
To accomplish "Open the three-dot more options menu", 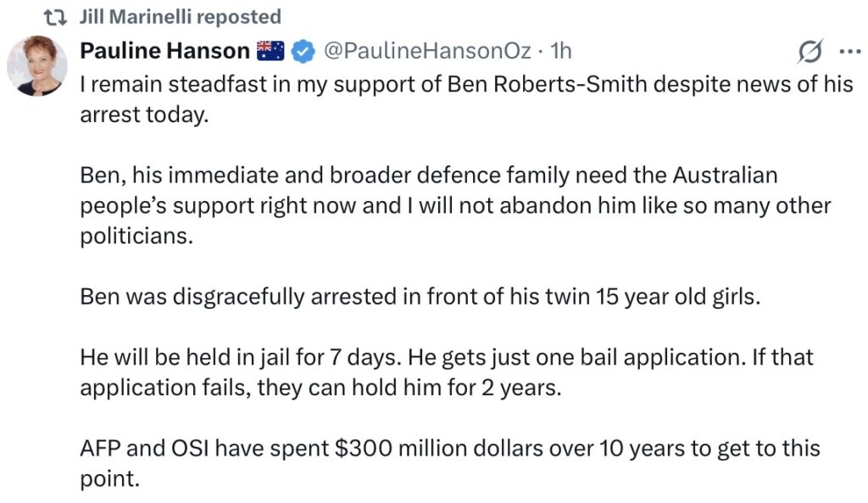I will (849, 52).
